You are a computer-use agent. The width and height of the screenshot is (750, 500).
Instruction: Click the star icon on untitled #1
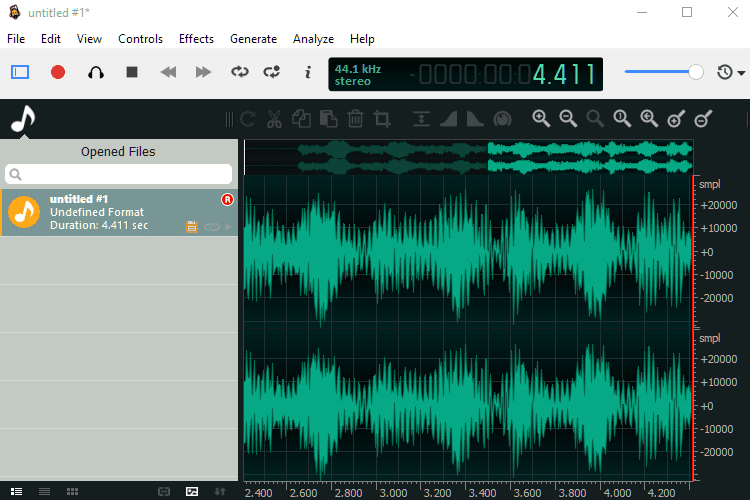pyautogui.click(x=228, y=227)
